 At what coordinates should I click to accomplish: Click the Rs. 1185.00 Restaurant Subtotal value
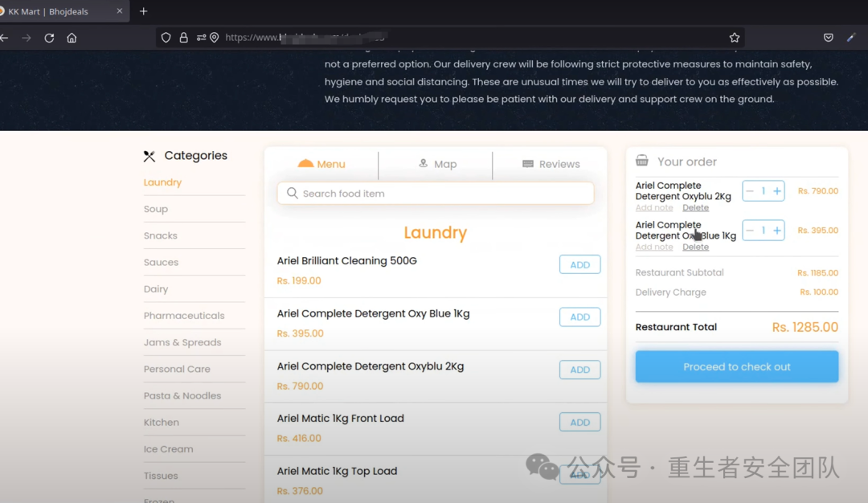tap(817, 273)
